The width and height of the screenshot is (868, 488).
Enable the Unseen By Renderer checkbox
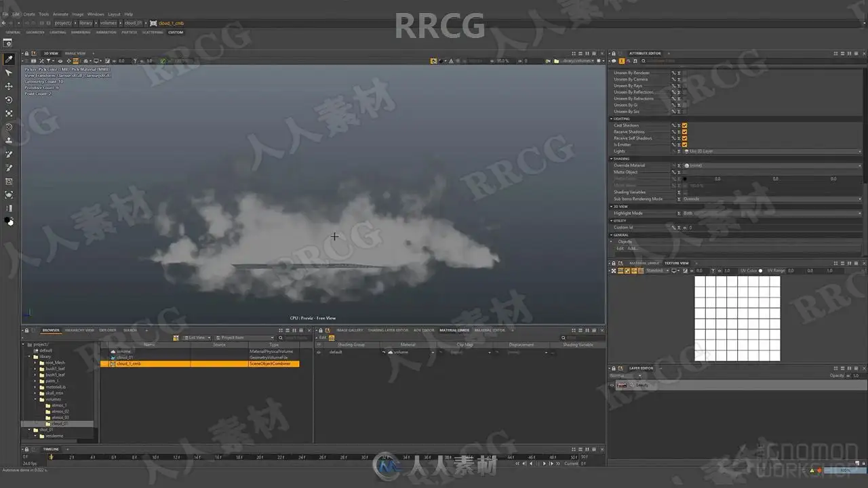[685, 73]
